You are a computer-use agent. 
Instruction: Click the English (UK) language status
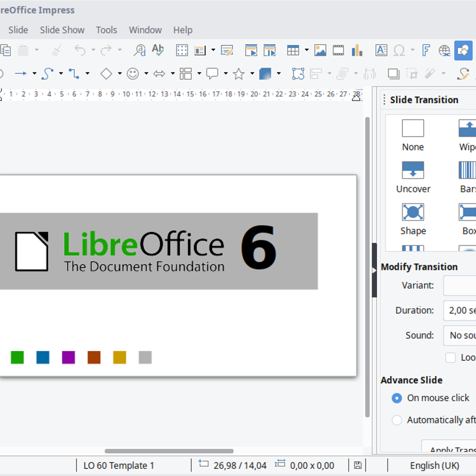pos(434,465)
